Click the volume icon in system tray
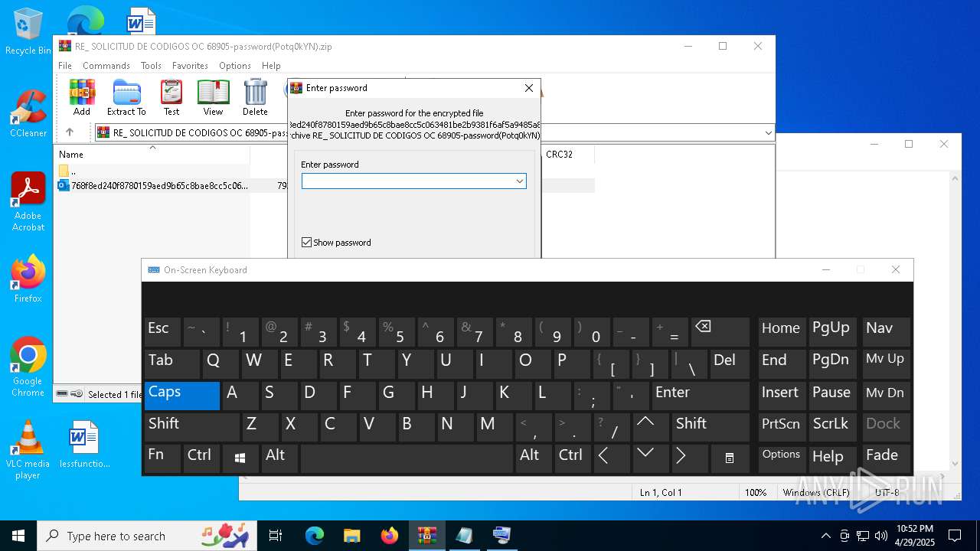This screenshot has width=980, height=551. (881, 536)
